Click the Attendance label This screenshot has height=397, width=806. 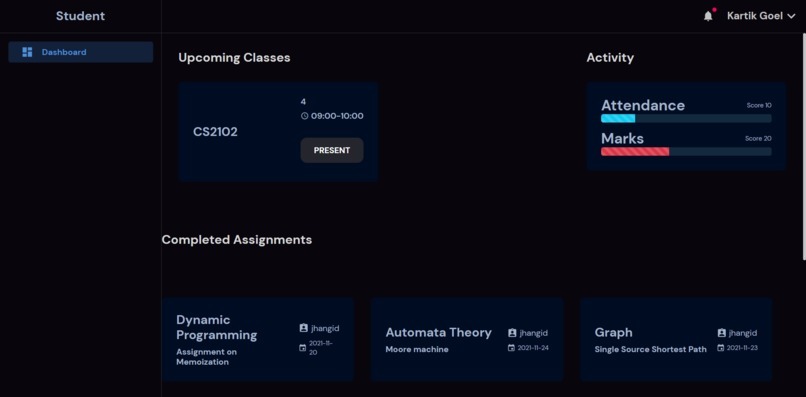point(643,105)
